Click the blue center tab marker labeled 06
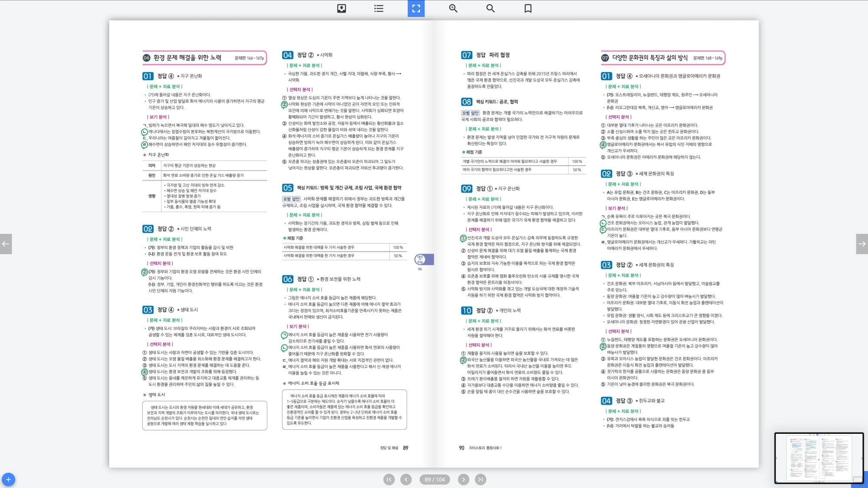Screen dimensions: 868x488 [423, 259]
